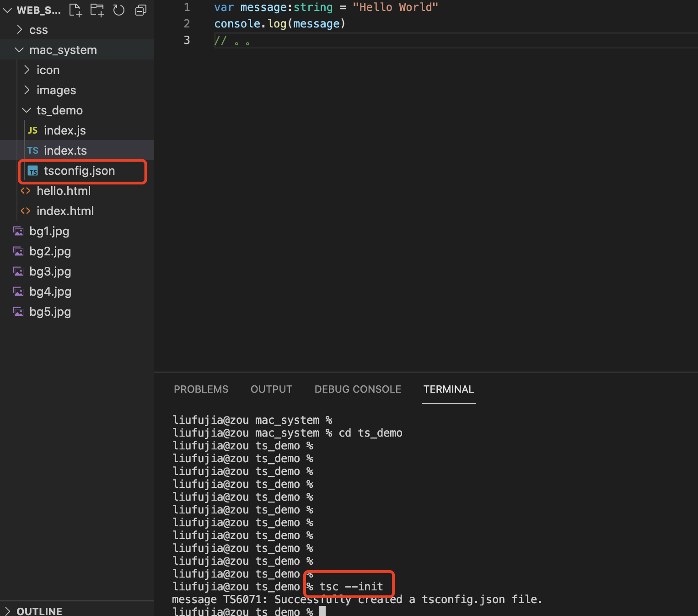Switch to the PROBLEMS tab
Screen dimensions: 698x616
point(201,389)
